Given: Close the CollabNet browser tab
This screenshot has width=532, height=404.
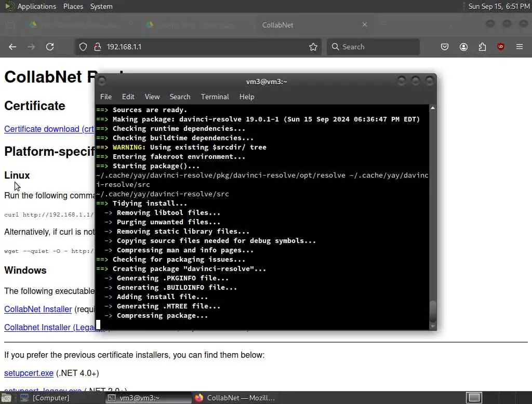Looking at the screenshot, I should point(365,24).
